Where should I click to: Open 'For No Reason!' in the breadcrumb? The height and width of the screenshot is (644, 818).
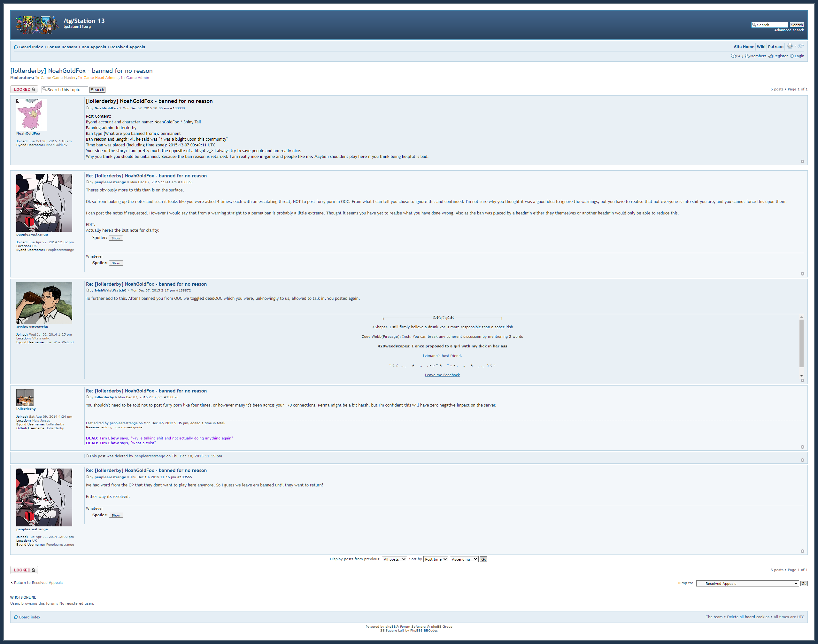[62, 47]
